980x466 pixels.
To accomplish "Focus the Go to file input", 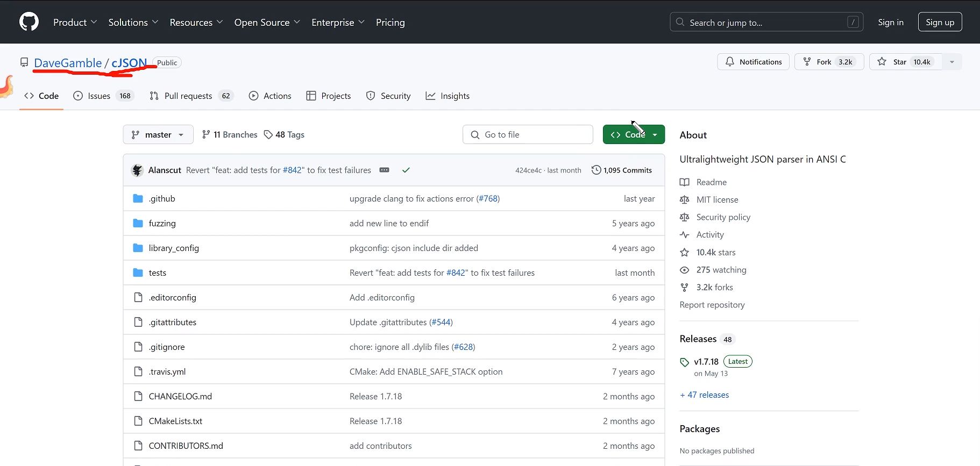I will coord(528,134).
